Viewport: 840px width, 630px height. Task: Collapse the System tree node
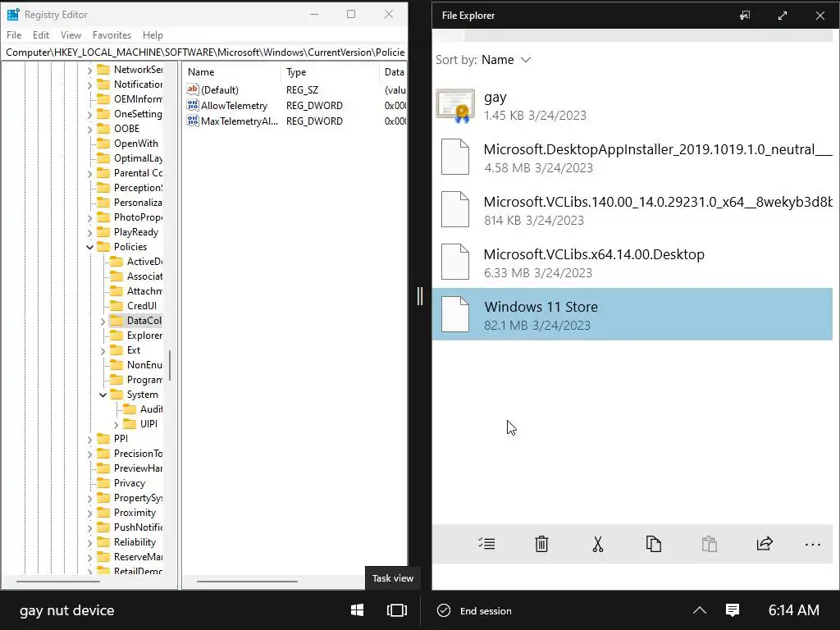(x=103, y=395)
